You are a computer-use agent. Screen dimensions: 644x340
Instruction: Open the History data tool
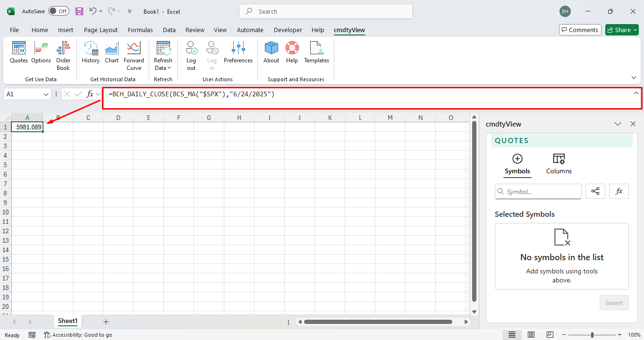click(x=91, y=52)
